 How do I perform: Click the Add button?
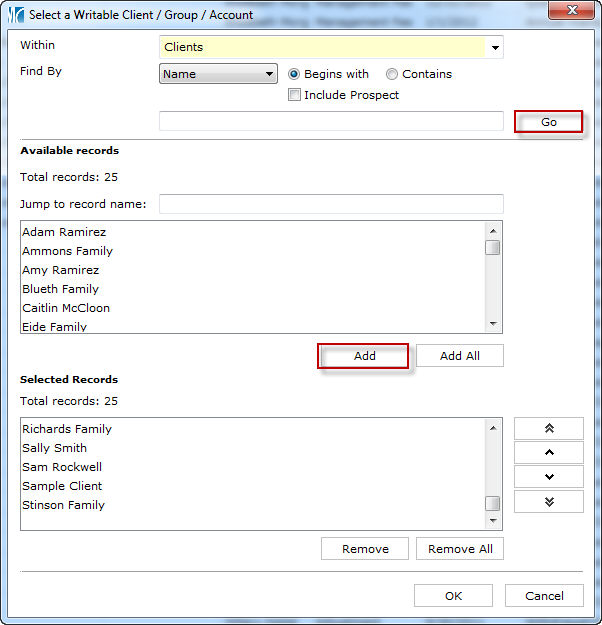point(364,356)
